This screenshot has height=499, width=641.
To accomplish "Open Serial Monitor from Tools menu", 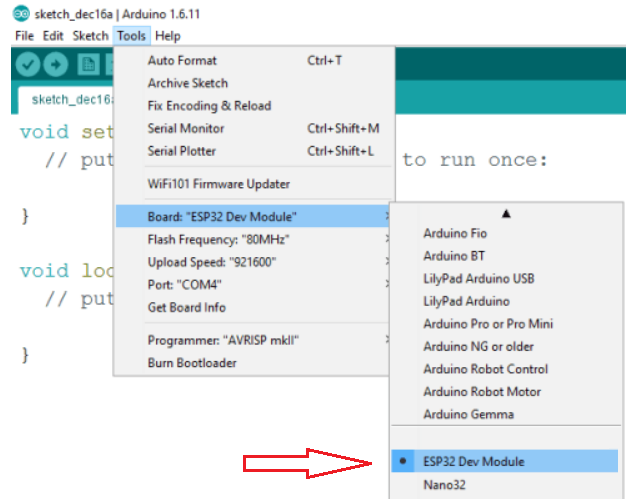I will [253, 128].
